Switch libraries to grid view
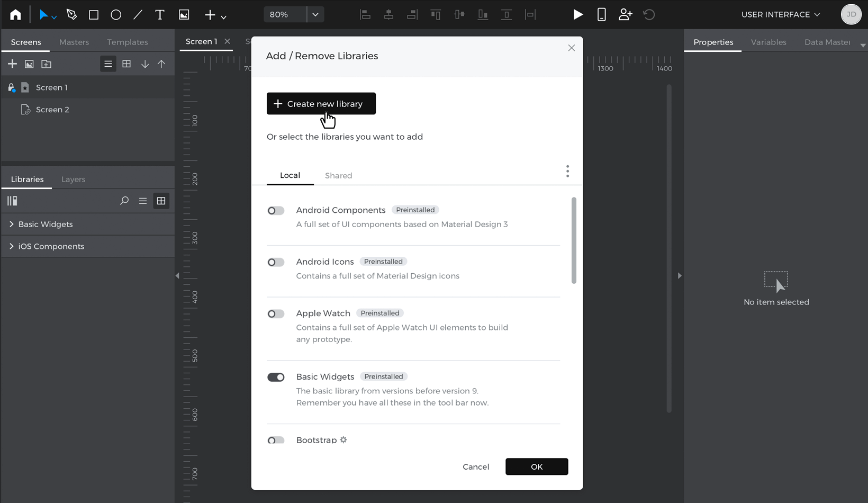The image size is (868, 503). [161, 201]
